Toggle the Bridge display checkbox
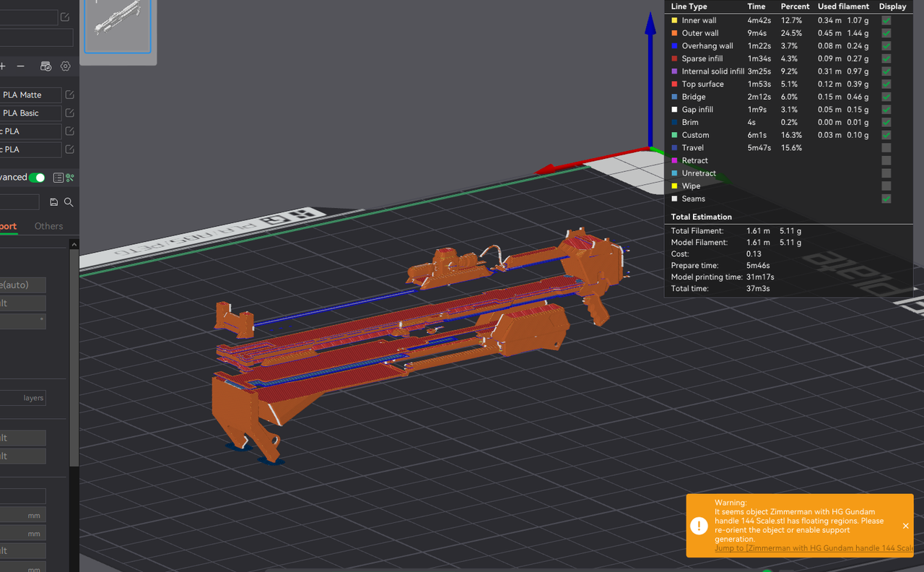Viewport: 924px width, 572px height. pyautogui.click(x=886, y=97)
